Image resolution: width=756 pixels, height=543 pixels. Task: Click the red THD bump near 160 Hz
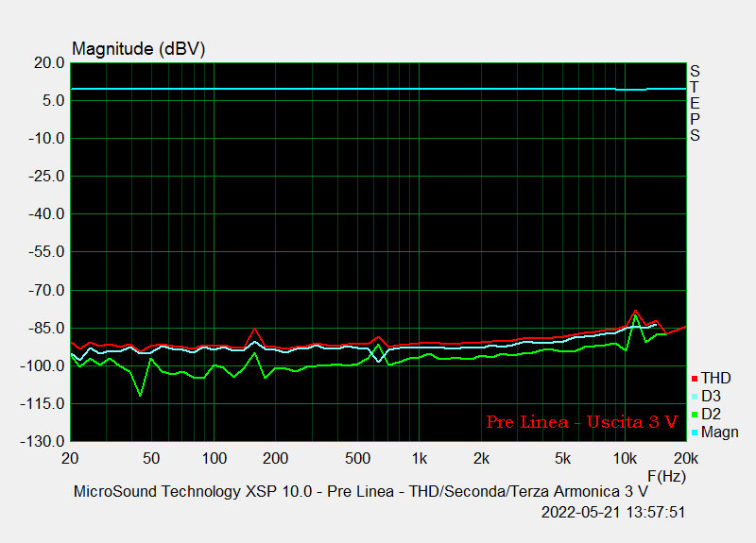(x=254, y=329)
